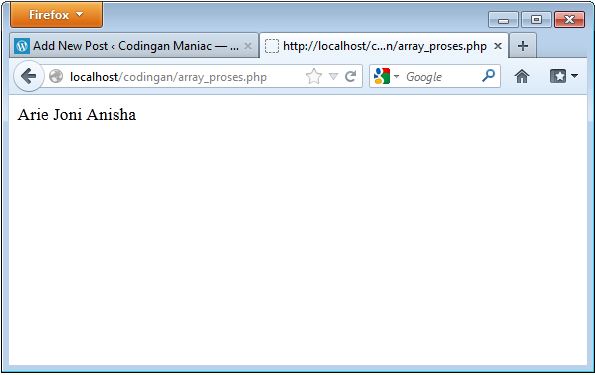This screenshot has width=595, height=375.
Task: Reload the current page
Action: click(x=351, y=76)
